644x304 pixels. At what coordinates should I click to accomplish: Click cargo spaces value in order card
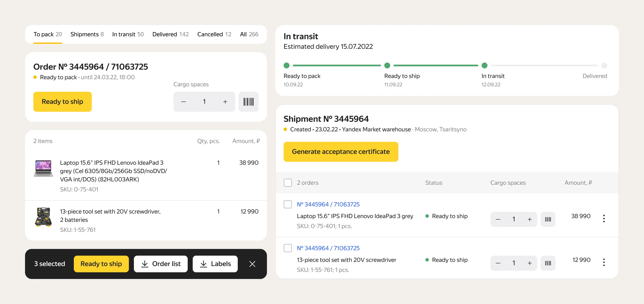pyautogui.click(x=204, y=102)
